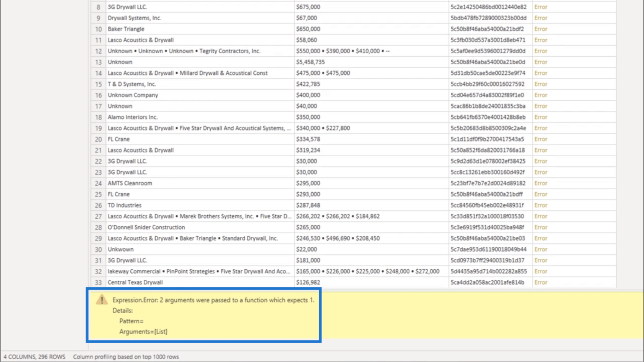This screenshot has height=362, width=644.
Task: Select the ID cell 5ca4dd2a058ac2001afe814b
Action: (491, 282)
